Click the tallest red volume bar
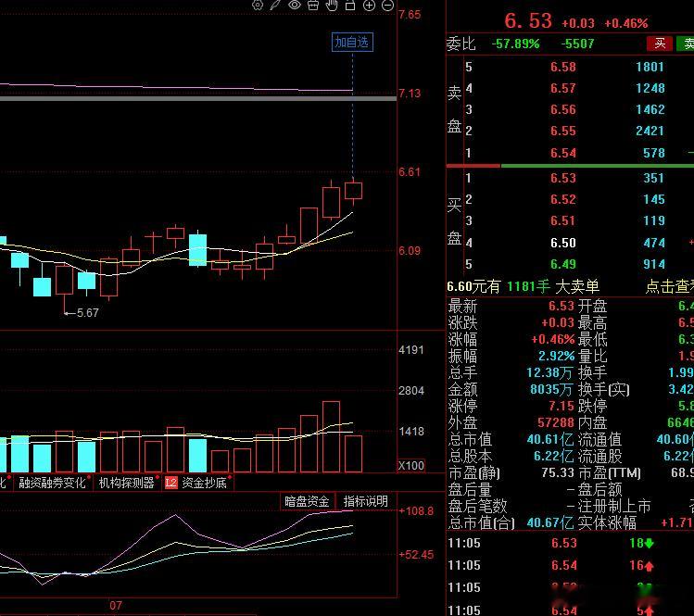The image size is (694, 616). (x=331, y=437)
